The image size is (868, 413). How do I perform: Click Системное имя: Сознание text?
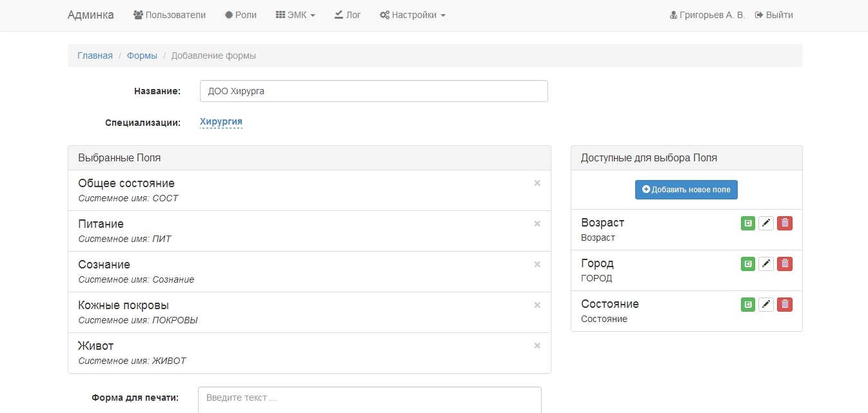click(136, 279)
